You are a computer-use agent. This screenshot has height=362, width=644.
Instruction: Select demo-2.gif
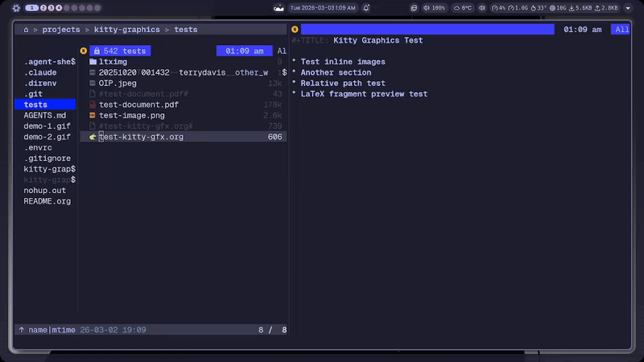click(x=47, y=137)
